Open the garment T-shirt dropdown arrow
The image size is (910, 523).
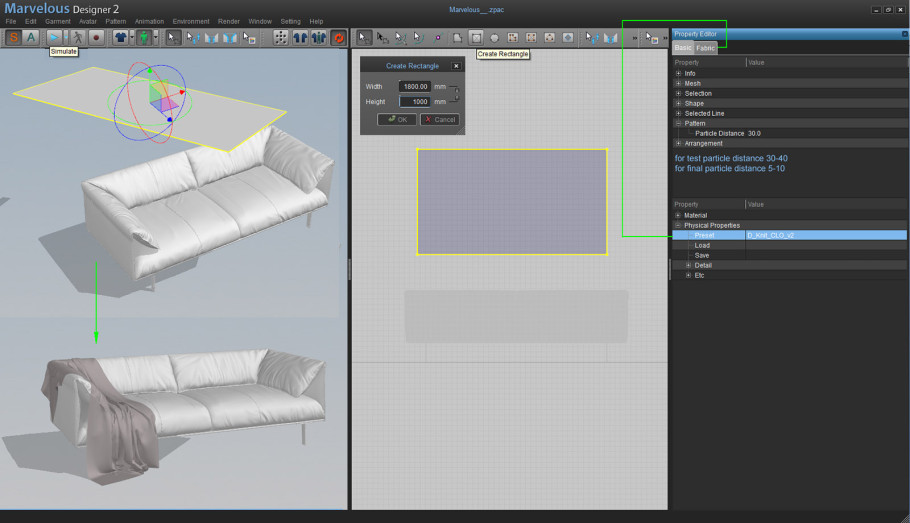click(132, 38)
